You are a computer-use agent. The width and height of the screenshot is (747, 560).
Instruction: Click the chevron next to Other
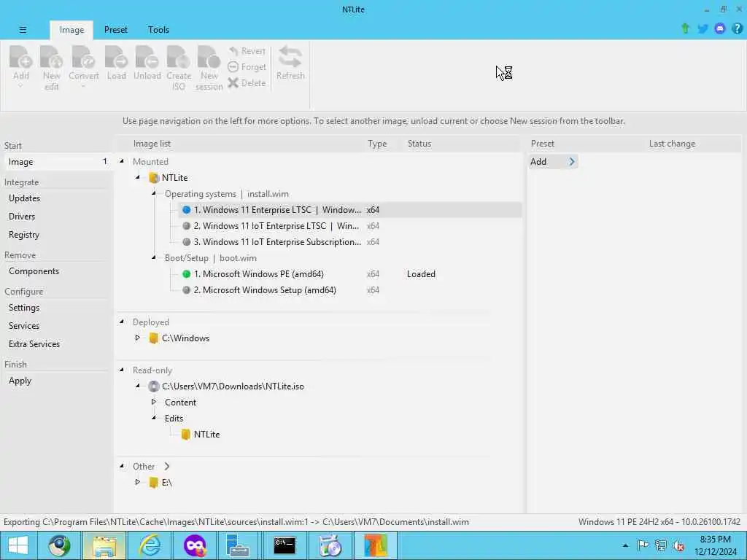coord(167,466)
